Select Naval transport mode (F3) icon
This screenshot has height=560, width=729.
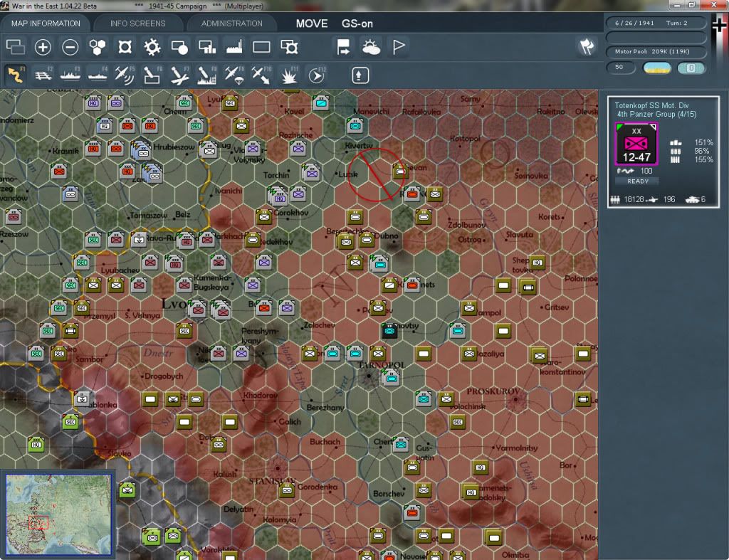(x=70, y=75)
